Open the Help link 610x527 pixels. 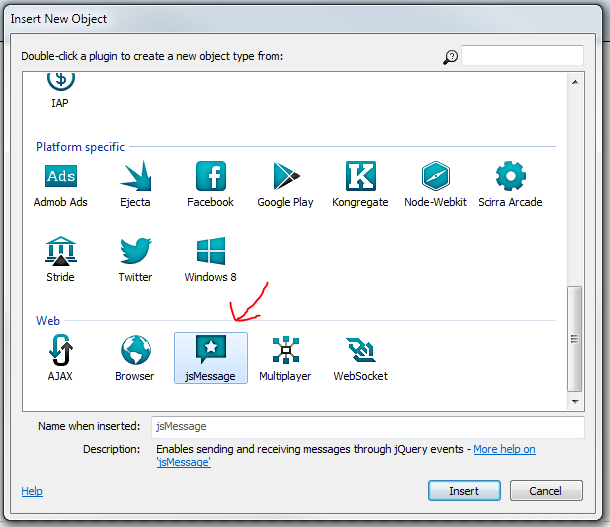point(32,491)
